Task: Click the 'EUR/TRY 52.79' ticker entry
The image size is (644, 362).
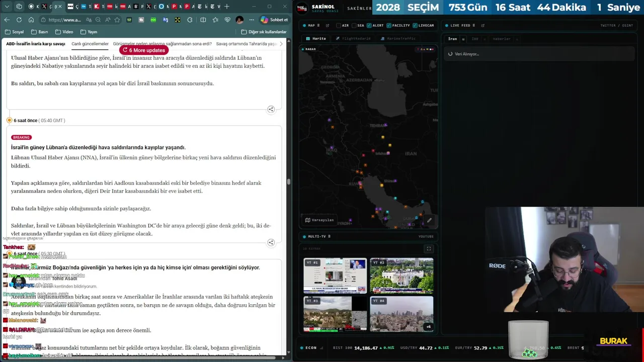Action: (x=478, y=348)
